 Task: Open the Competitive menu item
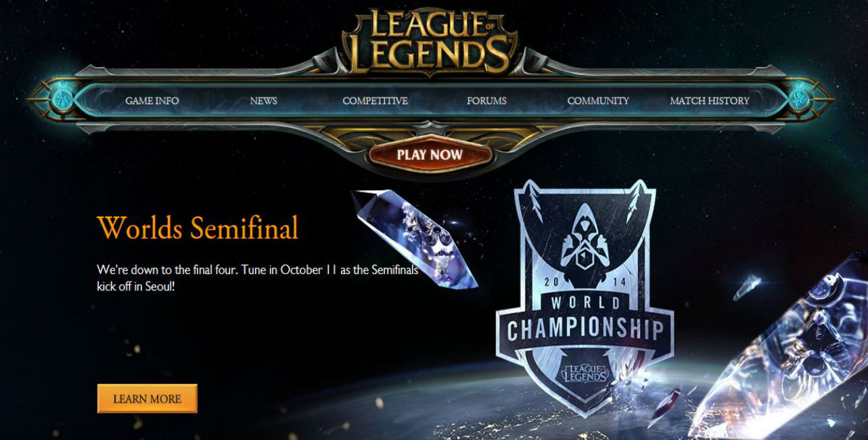(375, 100)
